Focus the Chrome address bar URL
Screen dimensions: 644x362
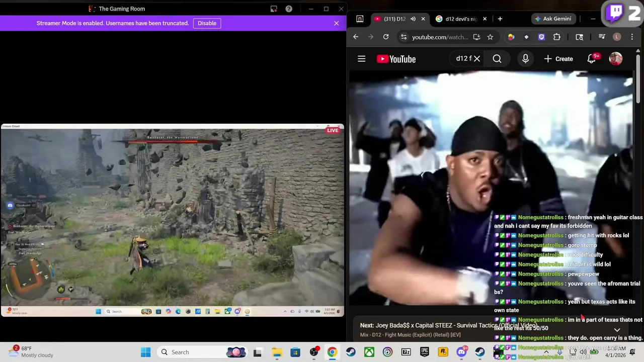[440, 37]
